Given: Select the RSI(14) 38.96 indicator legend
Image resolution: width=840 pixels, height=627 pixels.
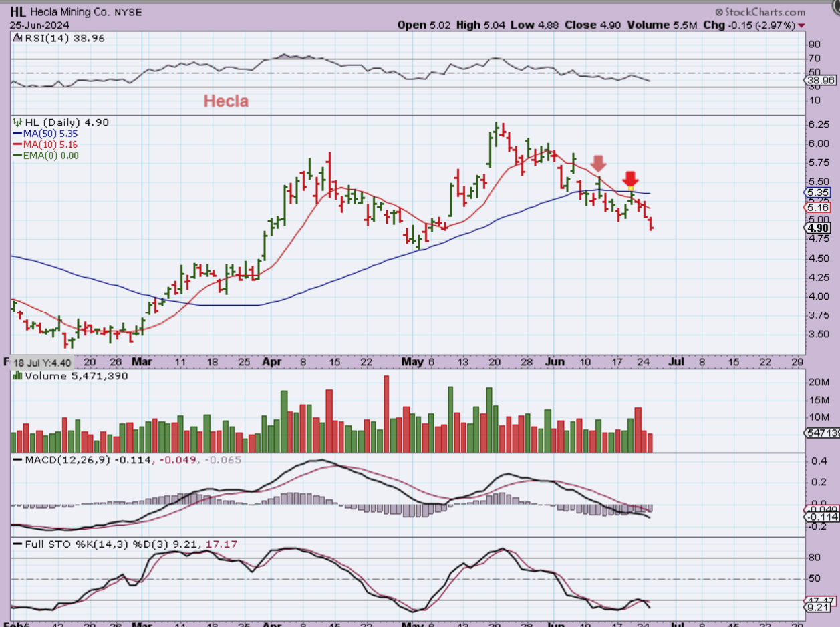Looking at the screenshot, I should click(59, 39).
